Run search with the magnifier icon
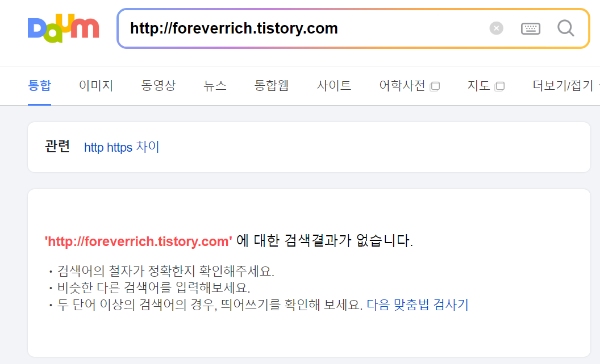Viewport: 600px width, 364px height. coord(566,28)
